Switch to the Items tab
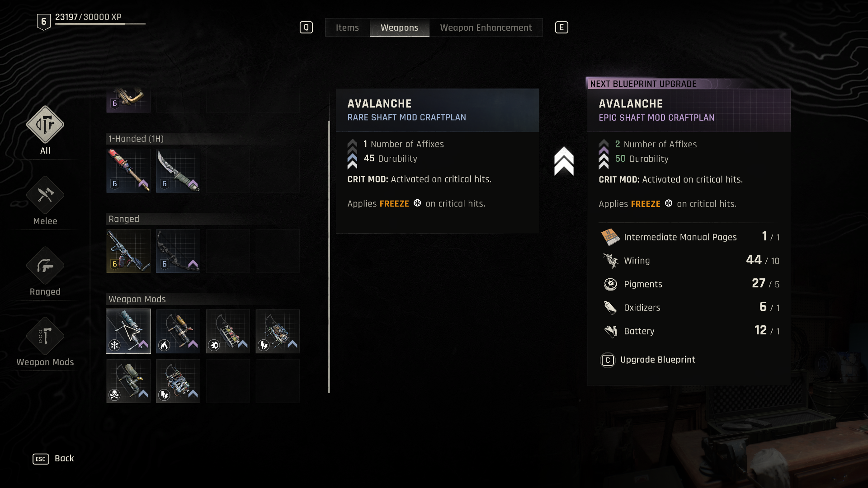The height and width of the screenshot is (488, 868). pyautogui.click(x=347, y=28)
